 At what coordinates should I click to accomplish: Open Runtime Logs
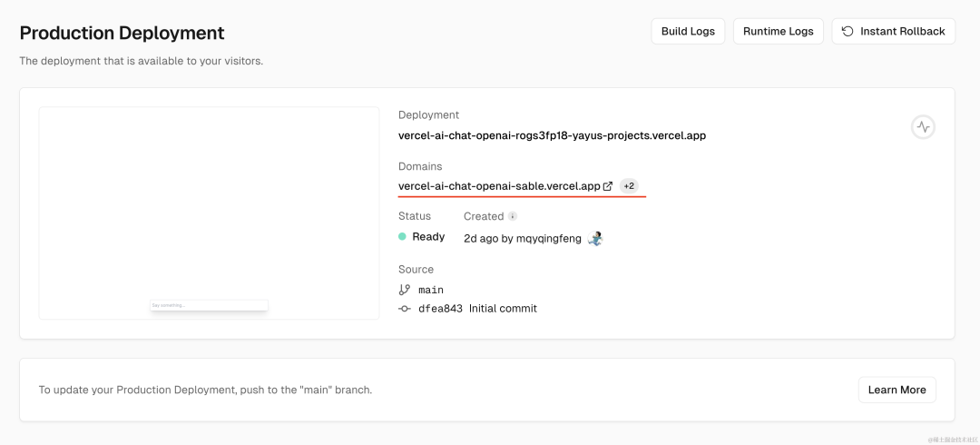(x=779, y=31)
